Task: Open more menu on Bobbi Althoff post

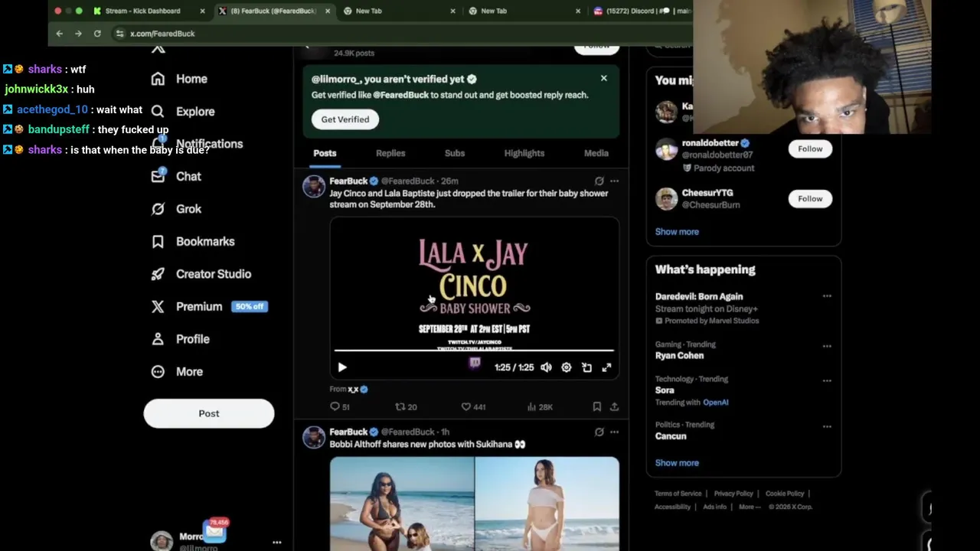Action: click(614, 432)
